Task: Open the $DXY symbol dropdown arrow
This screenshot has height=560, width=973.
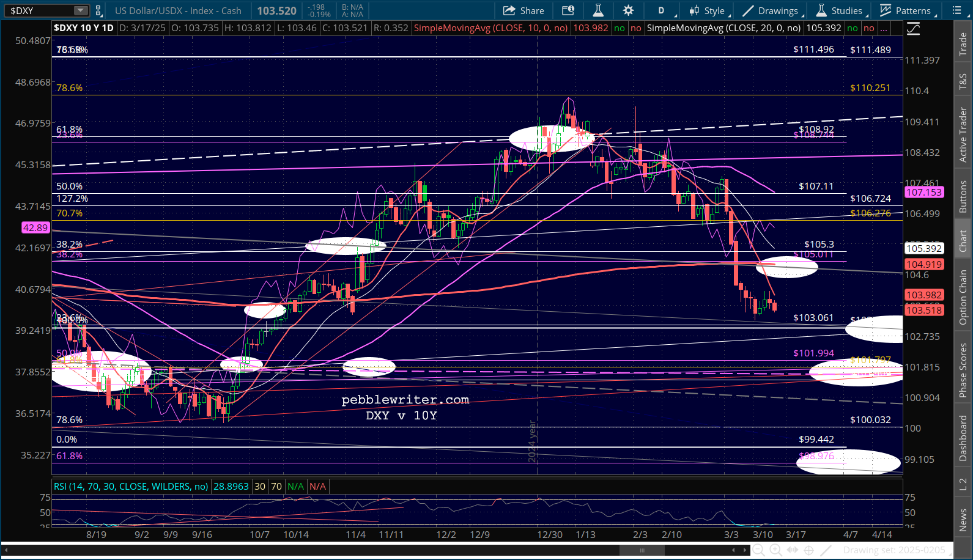Action: tap(81, 10)
